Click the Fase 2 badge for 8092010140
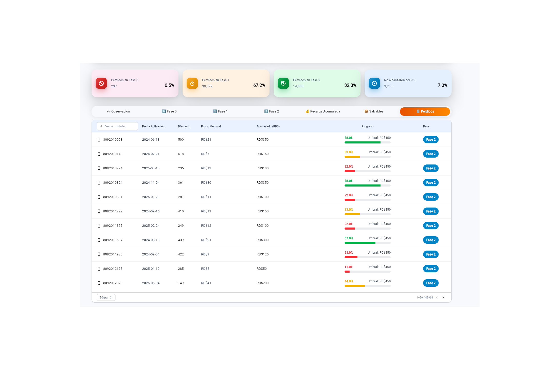The height and width of the screenshot is (392, 558). [431, 154]
